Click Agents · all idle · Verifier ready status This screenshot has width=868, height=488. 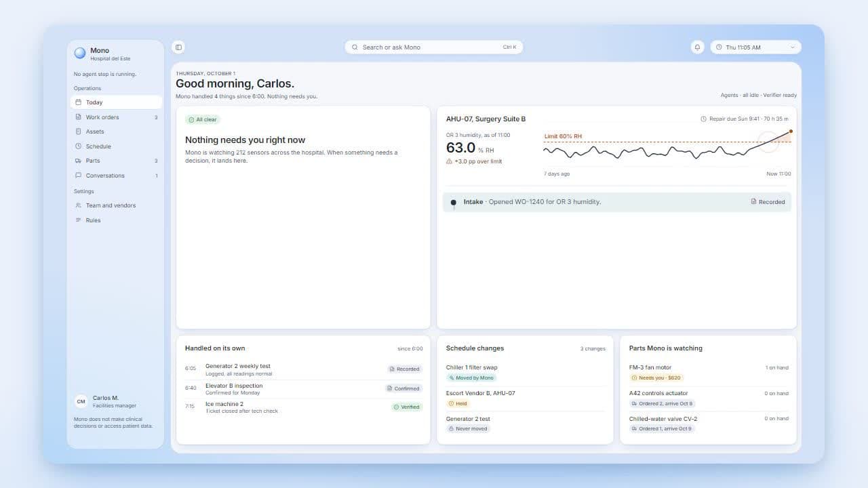pos(759,96)
